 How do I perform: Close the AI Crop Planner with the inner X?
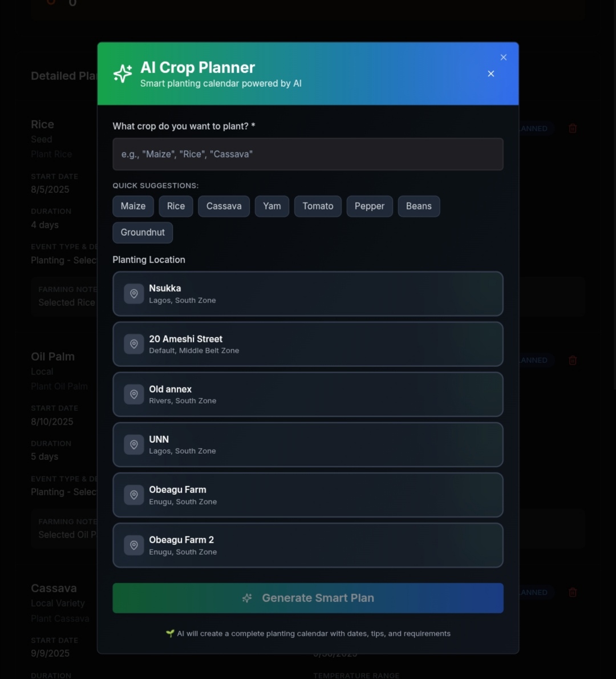[491, 74]
